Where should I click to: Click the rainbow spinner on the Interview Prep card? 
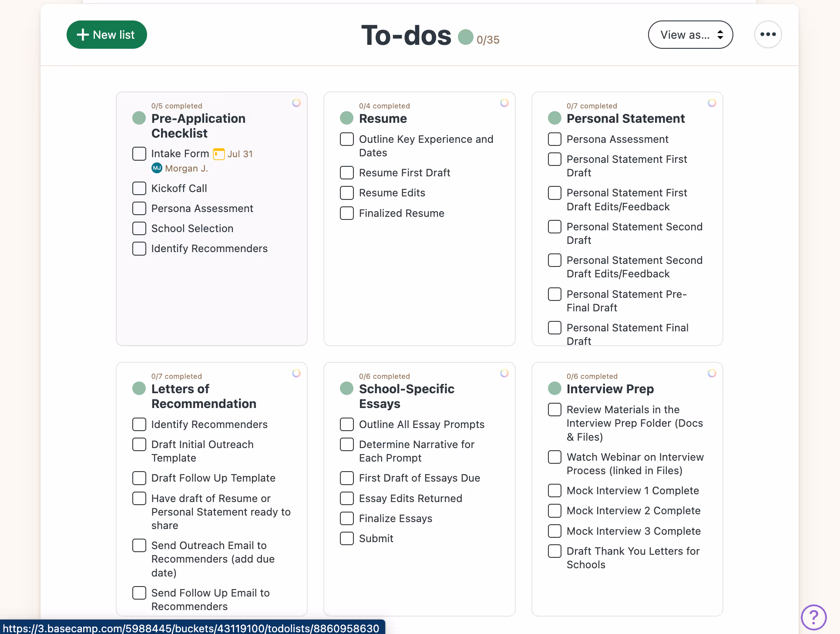[712, 373]
